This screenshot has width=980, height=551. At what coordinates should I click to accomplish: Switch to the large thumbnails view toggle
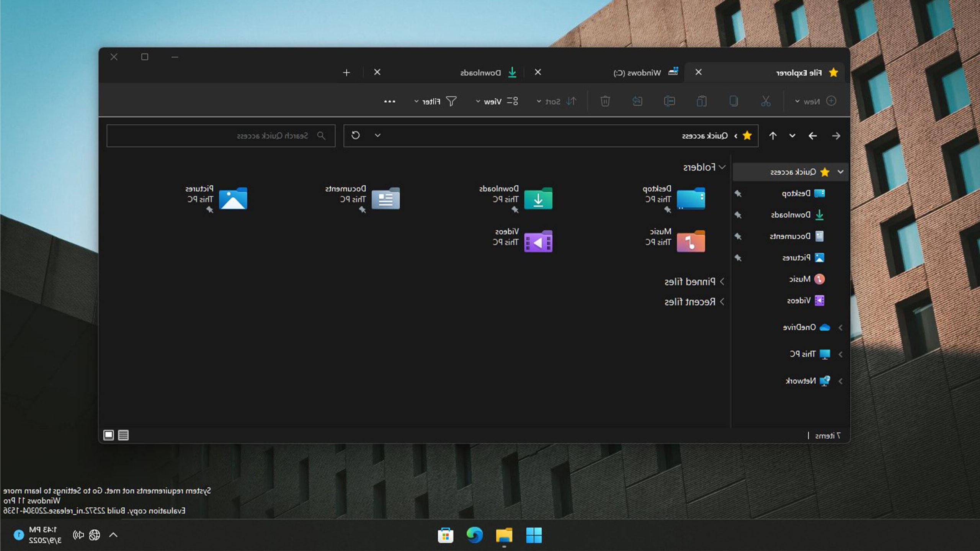[x=108, y=435]
